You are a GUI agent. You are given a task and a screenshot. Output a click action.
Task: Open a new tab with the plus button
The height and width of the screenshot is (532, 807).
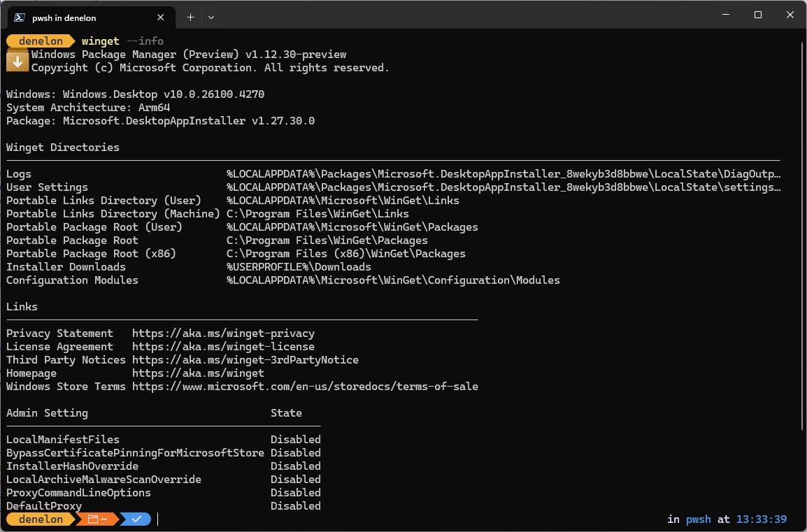(190, 17)
